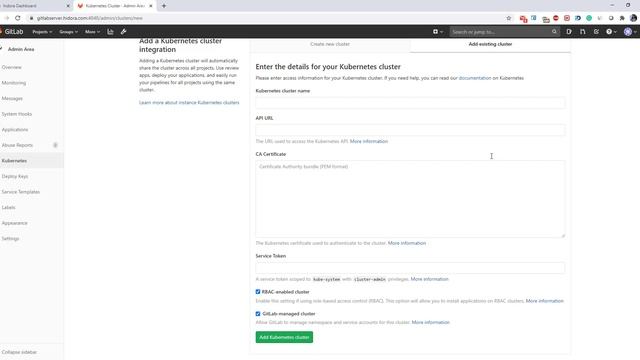Open More information link under Service Token
This screenshot has width=640, height=360.
pyautogui.click(x=429, y=279)
